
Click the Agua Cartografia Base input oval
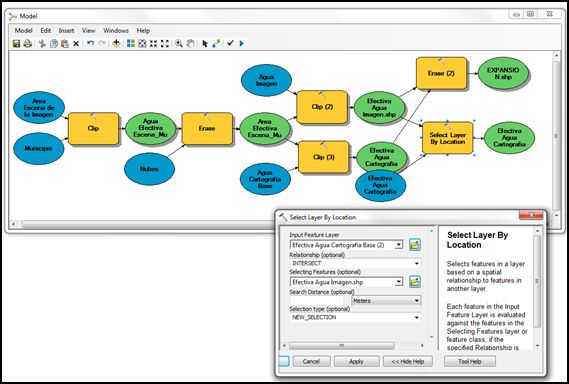[x=265, y=179]
